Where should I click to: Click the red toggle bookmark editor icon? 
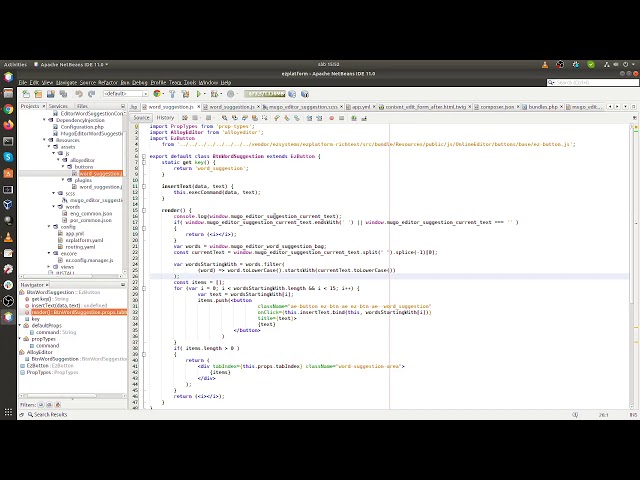(331, 118)
